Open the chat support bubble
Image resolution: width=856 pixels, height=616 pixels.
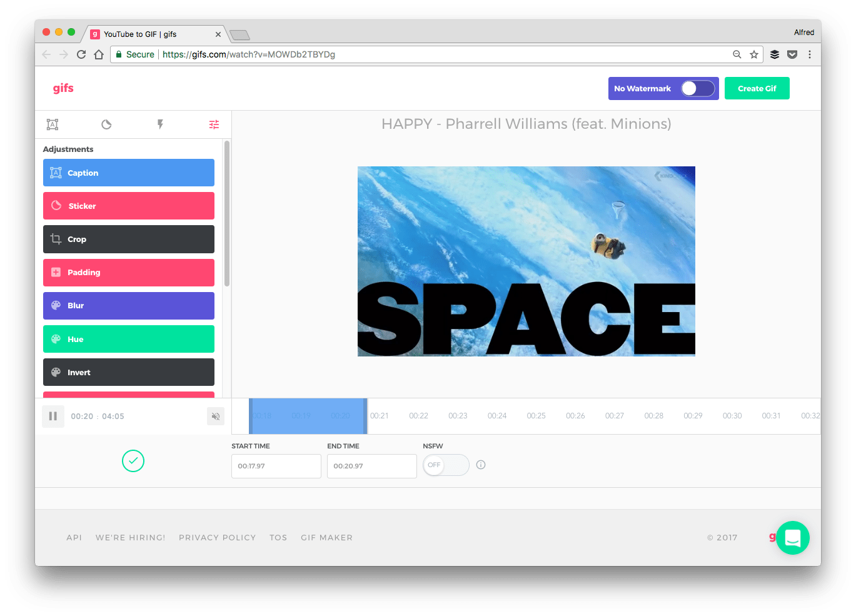pyautogui.click(x=793, y=538)
